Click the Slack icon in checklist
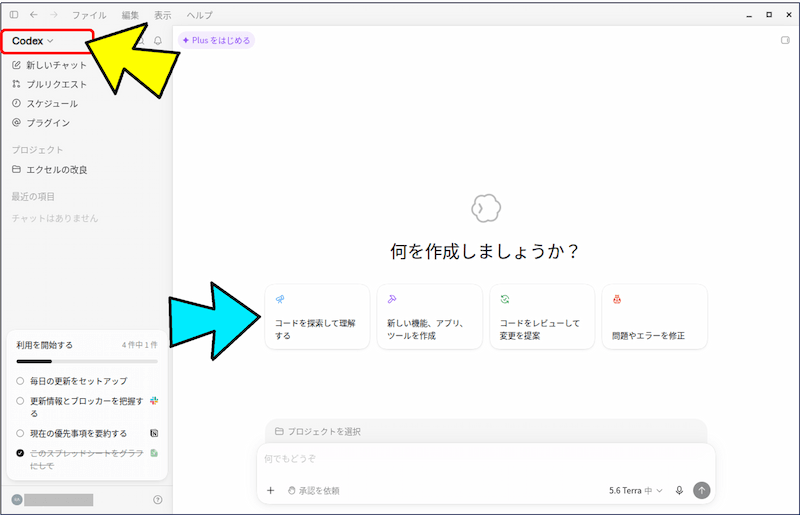800x515 pixels. tap(154, 401)
